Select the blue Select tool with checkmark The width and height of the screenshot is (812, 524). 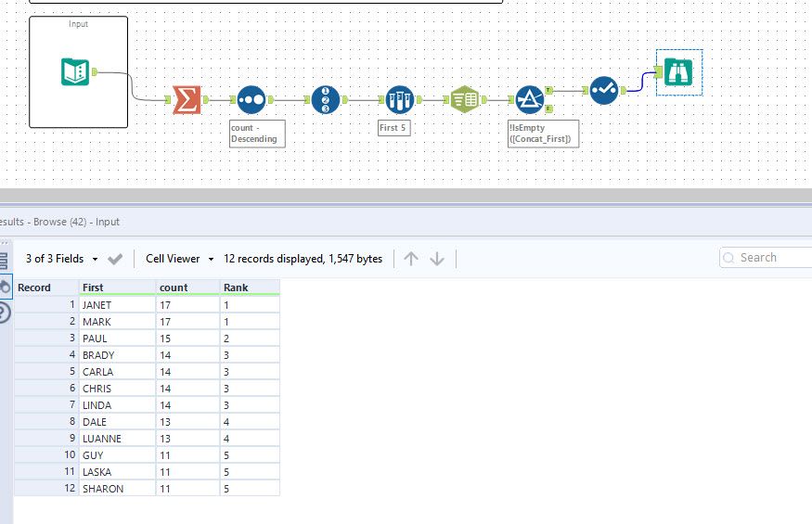[604, 90]
